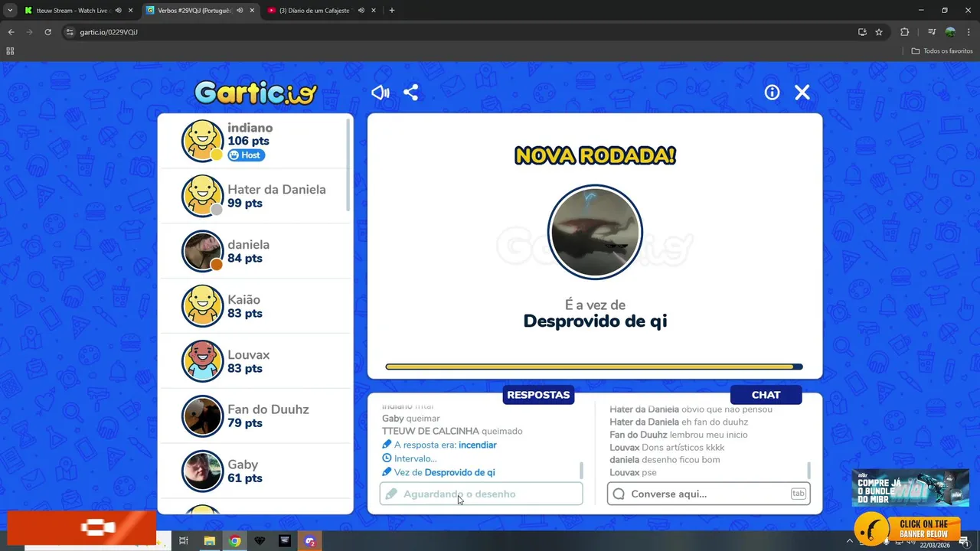This screenshot has height=551, width=980.
Task: Open the apps grid in bookmarks bar
Action: 10,51
